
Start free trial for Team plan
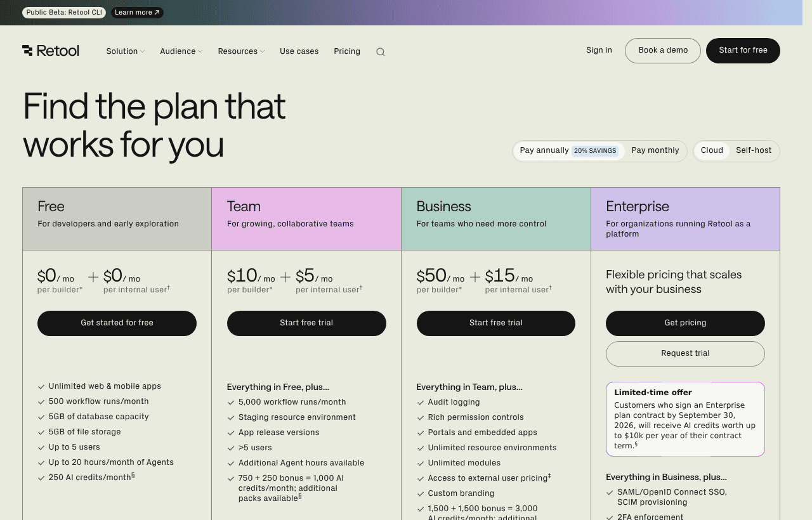click(x=306, y=323)
